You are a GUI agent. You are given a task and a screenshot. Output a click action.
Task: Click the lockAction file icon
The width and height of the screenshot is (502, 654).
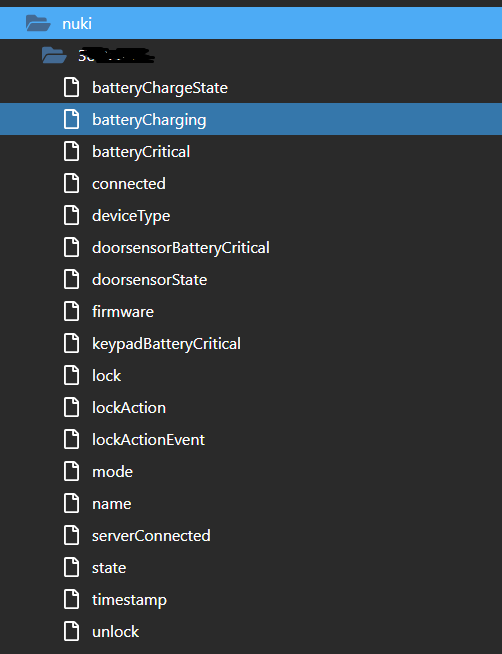(71, 407)
